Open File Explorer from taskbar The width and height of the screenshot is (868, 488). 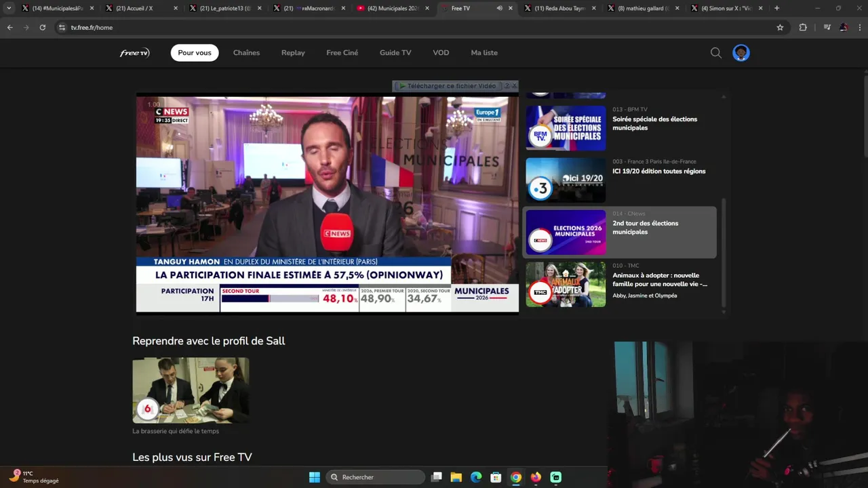pyautogui.click(x=456, y=477)
